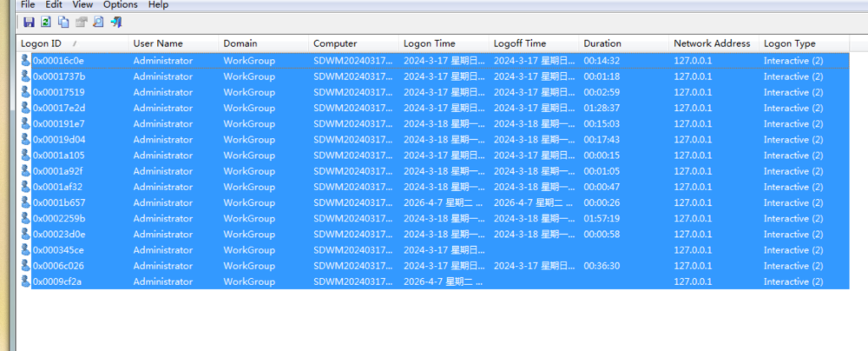Click the grayed-out Properties toolbar icon

tap(81, 22)
